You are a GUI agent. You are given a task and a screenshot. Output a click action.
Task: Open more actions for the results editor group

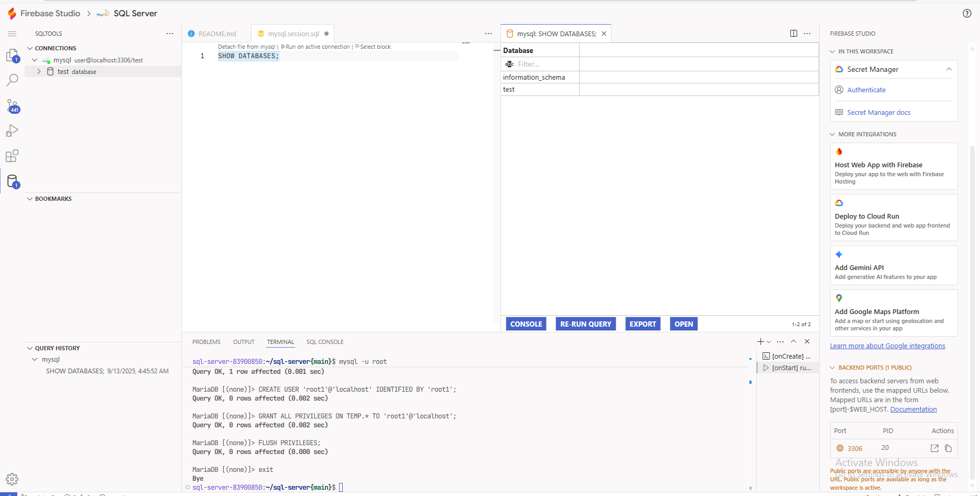807,34
